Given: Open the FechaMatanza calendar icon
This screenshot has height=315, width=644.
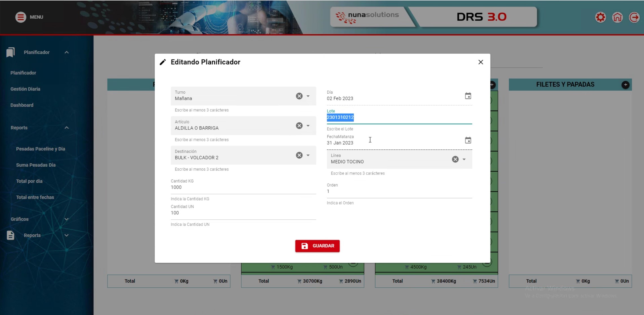Looking at the screenshot, I should pyautogui.click(x=468, y=140).
